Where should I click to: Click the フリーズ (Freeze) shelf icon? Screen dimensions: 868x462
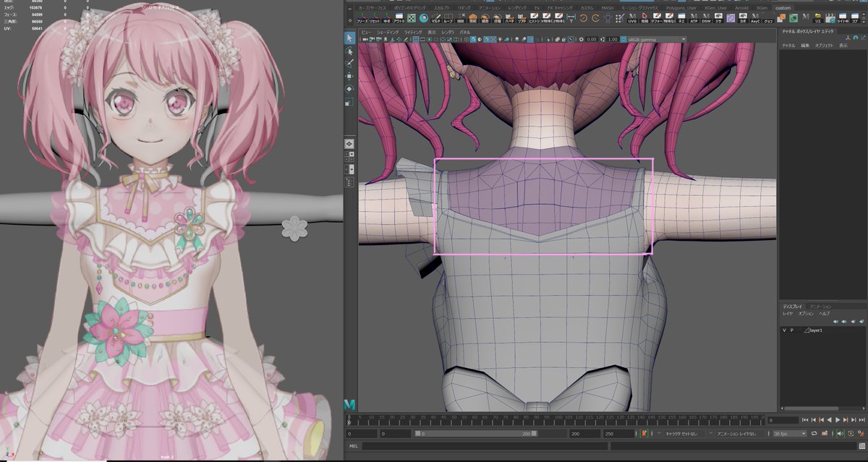coord(362,18)
